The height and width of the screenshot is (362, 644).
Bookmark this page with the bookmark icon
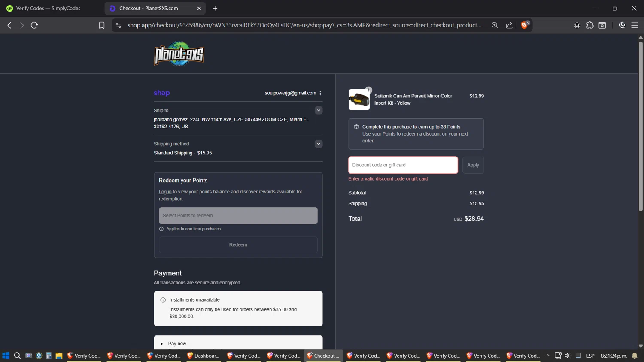pyautogui.click(x=102, y=25)
